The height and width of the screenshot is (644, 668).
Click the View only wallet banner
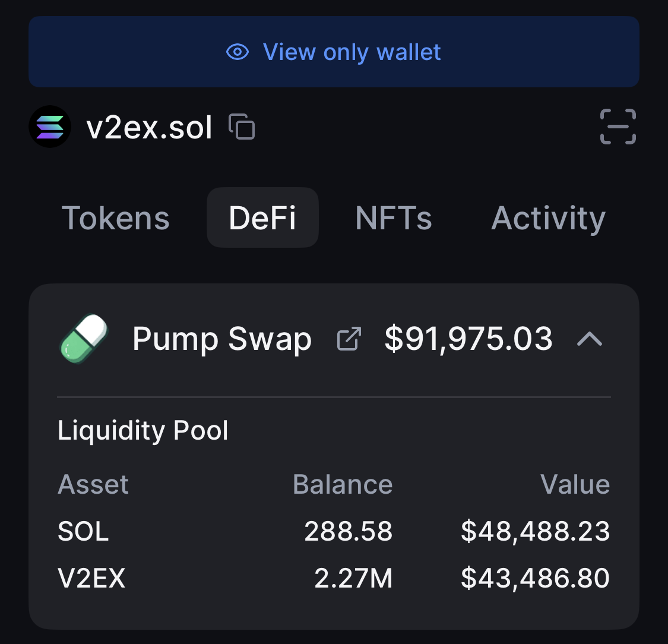(x=334, y=52)
